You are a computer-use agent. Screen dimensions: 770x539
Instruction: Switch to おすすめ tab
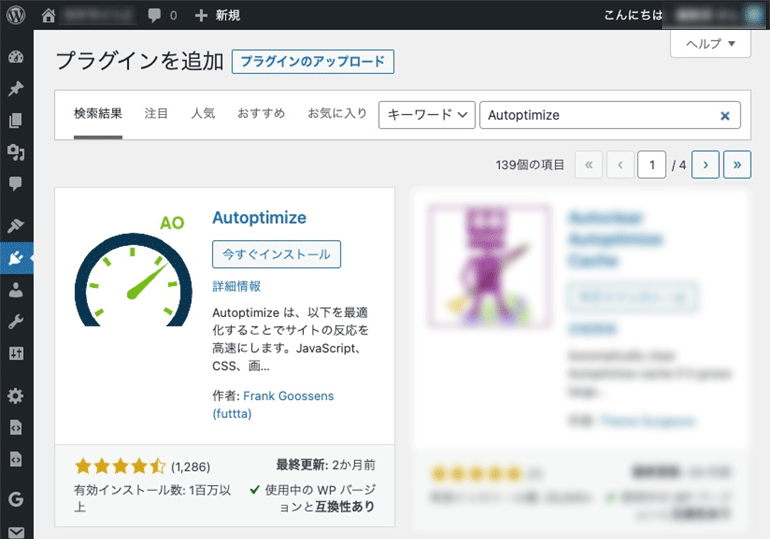click(261, 113)
